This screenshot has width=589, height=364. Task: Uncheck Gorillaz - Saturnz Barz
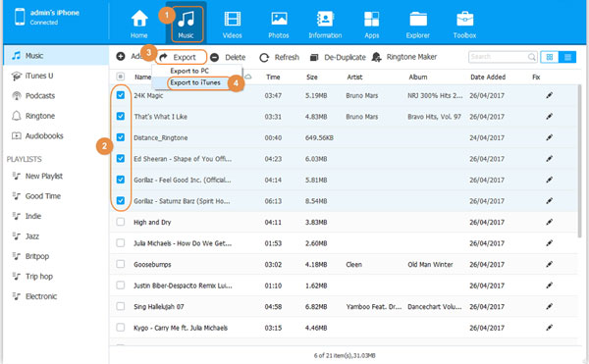[120, 200]
